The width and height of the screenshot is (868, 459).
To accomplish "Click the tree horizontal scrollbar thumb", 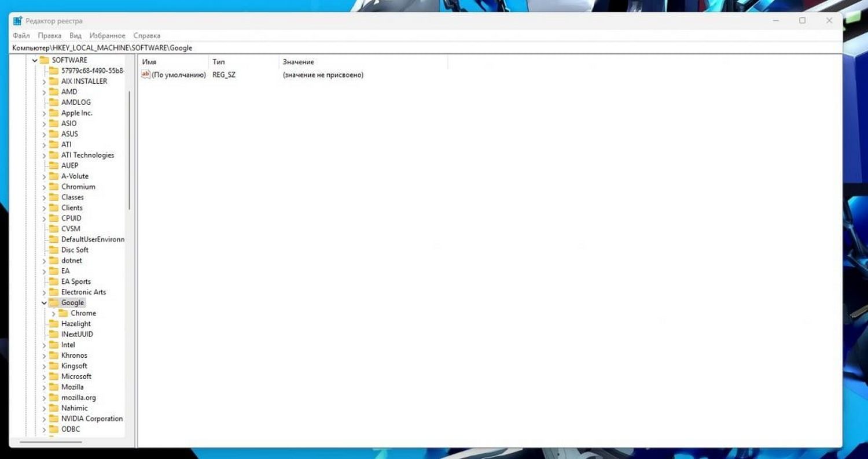I will pyautogui.click(x=50, y=443).
